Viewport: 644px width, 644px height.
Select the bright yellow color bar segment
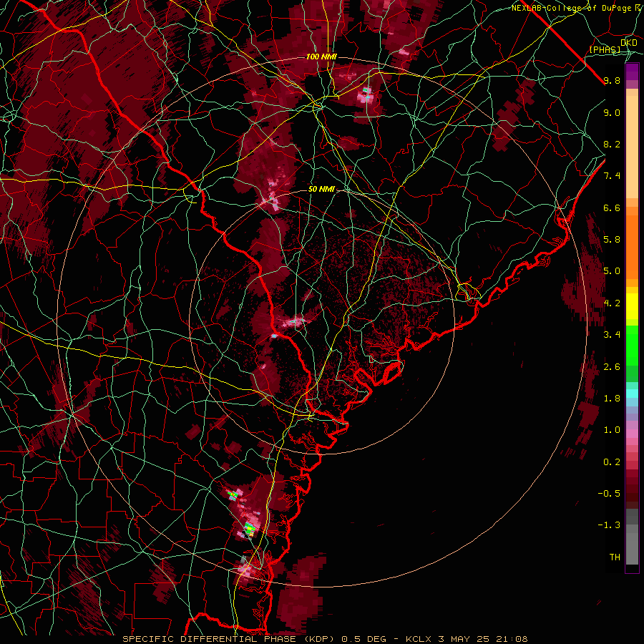(632, 306)
